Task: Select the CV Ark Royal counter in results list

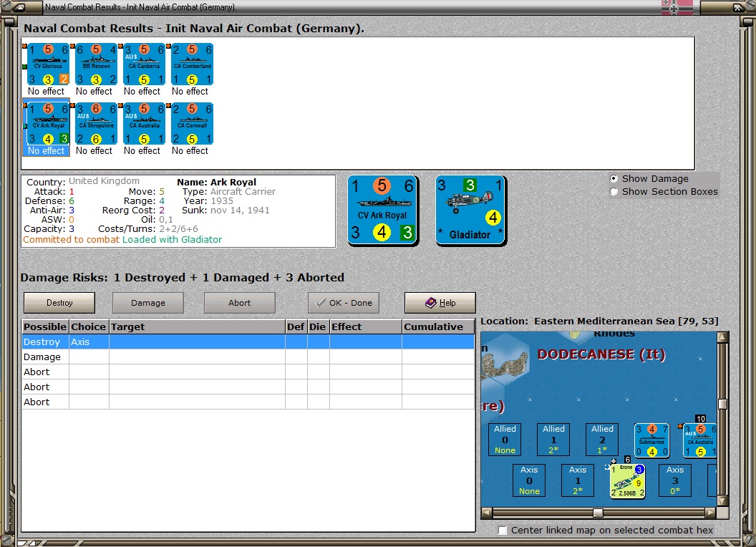Action: click(x=48, y=123)
